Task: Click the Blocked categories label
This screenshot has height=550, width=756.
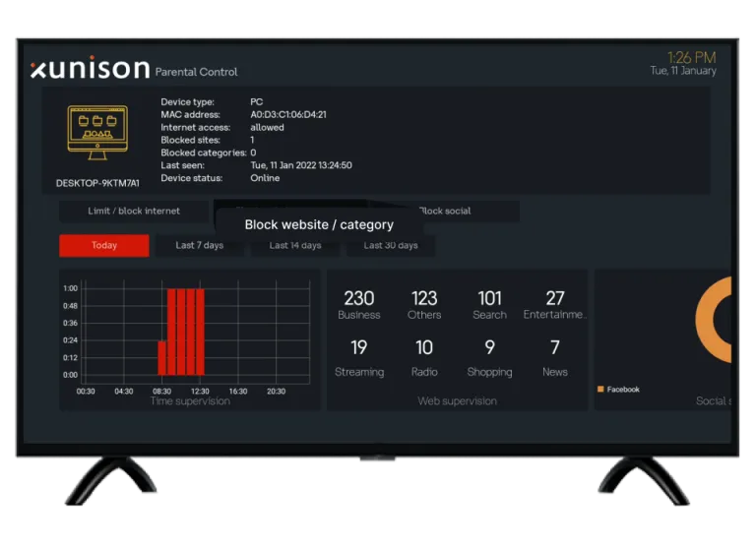Action: [x=204, y=153]
